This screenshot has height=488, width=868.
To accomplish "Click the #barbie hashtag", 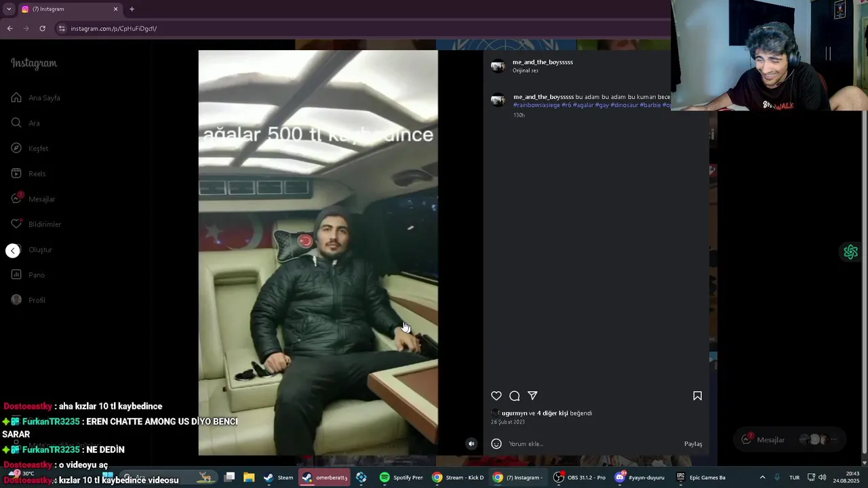I will (650, 105).
